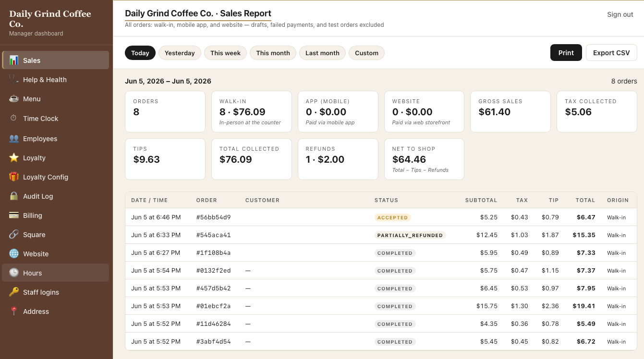Click the Loyalty Config gift icon

(14, 177)
